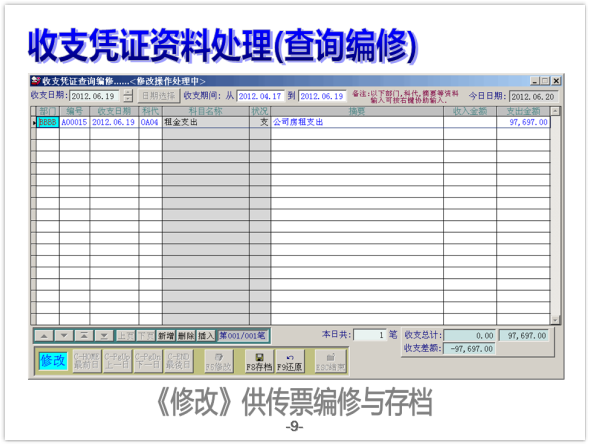Jump to first record arrow button
The image size is (590, 445).
pos(84,336)
